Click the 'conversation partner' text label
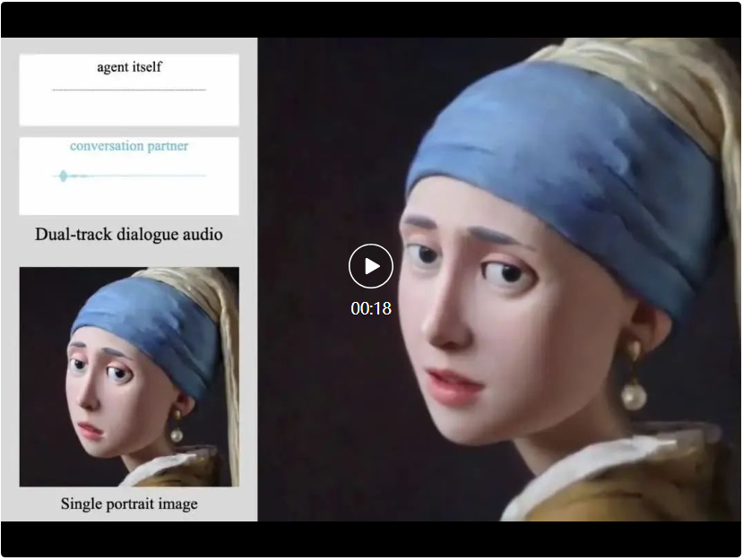 point(129,146)
